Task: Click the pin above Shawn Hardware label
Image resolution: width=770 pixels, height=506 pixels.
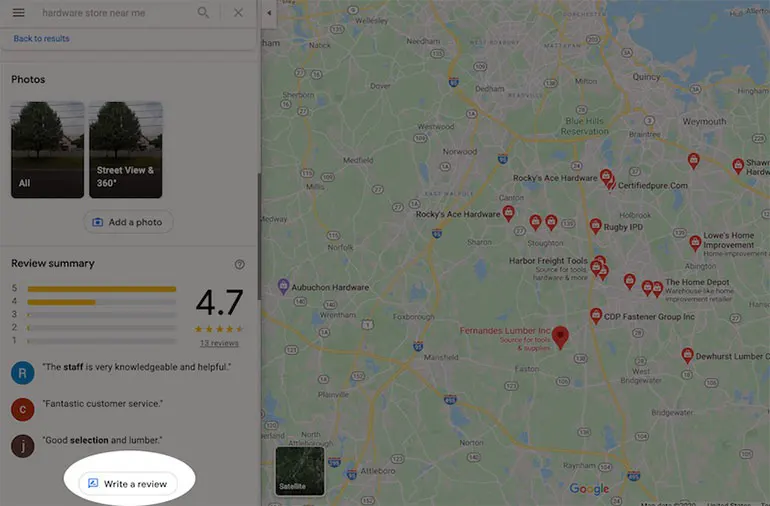Action: (738, 166)
